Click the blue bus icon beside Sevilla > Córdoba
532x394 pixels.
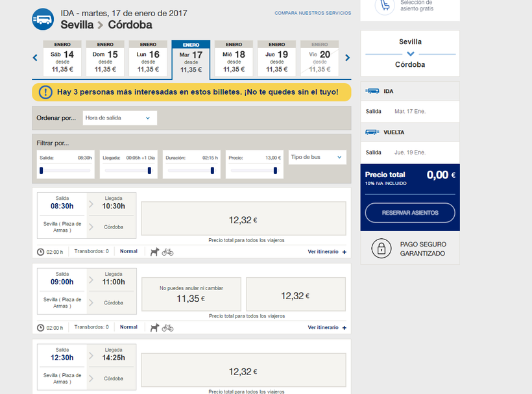click(x=43, y=19)
